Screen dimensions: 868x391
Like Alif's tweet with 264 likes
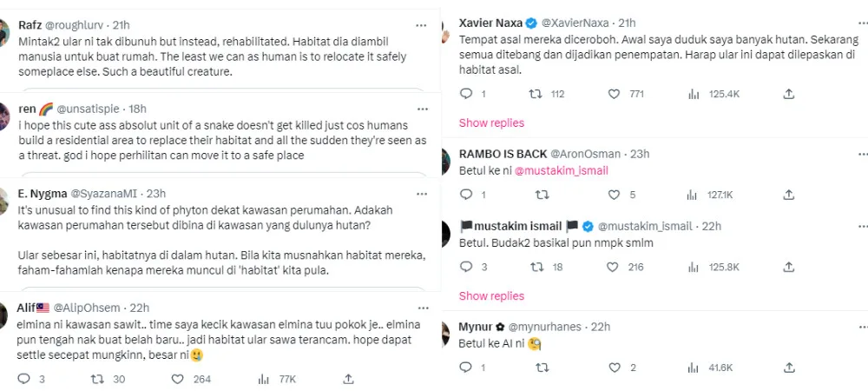(178, 379)
